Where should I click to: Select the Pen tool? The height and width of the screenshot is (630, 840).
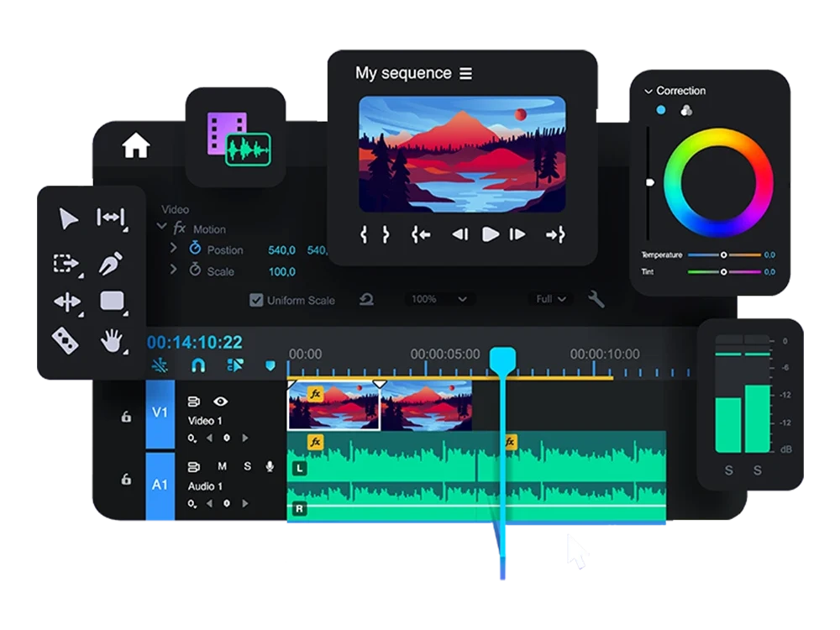point(111,264)
